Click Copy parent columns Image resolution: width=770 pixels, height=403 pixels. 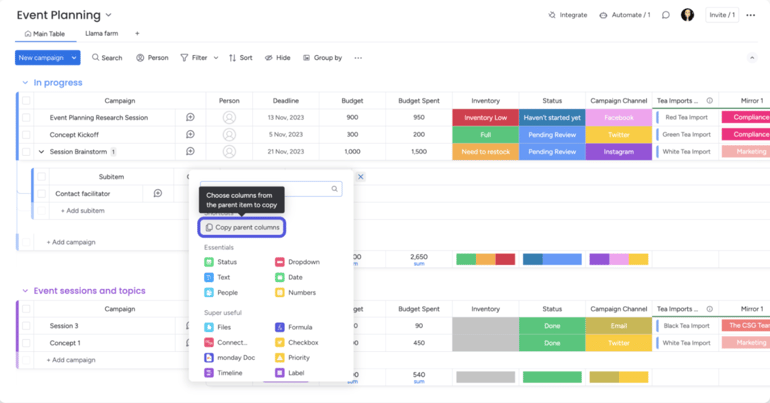point(242,227)
